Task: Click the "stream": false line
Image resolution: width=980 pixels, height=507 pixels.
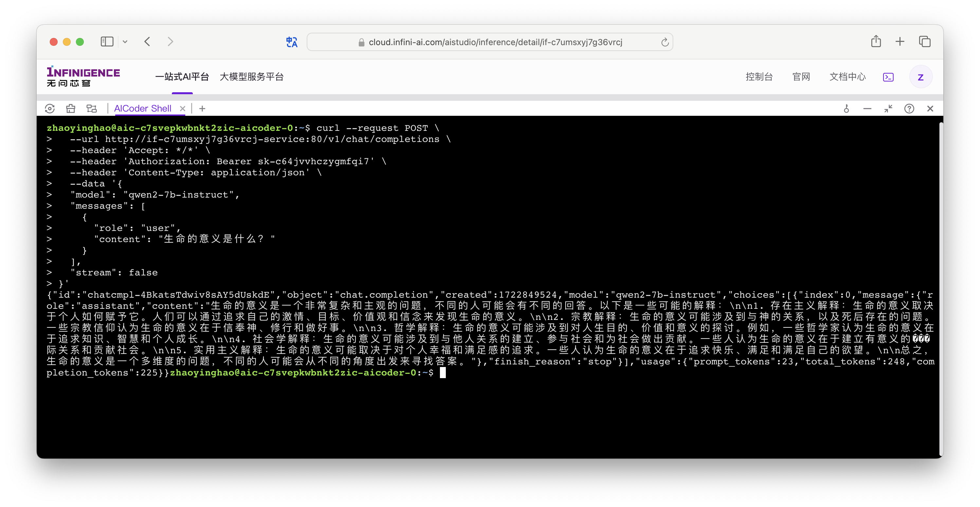Action: (x=114, y=272)
